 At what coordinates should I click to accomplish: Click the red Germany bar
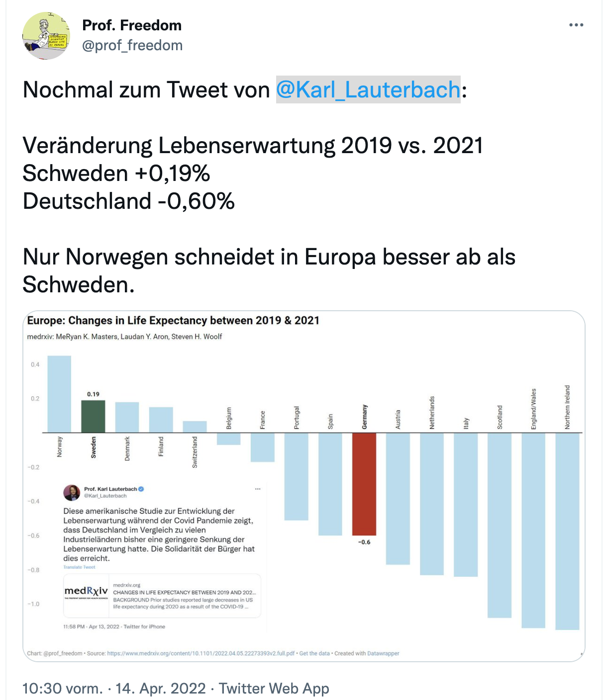click(364, 483)
